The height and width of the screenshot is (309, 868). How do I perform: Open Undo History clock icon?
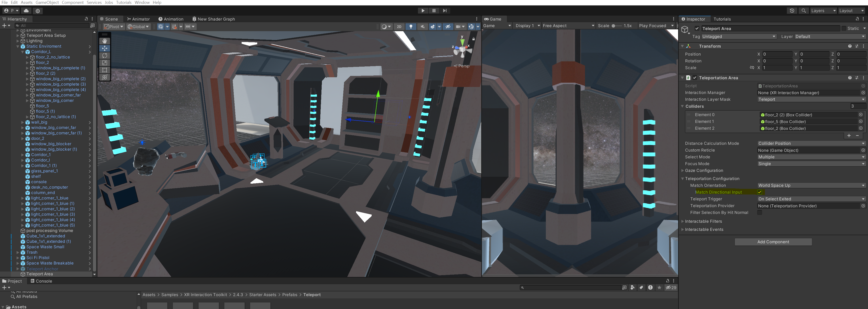[792, 11]
